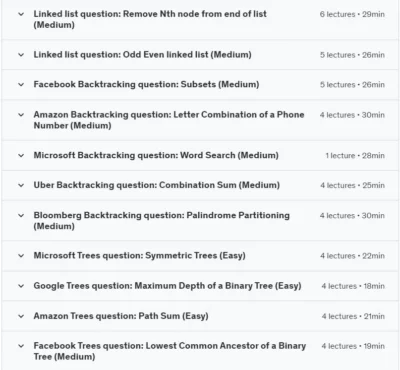Click '1 lecture • 28min' duration text
The image size is (400, 370).
(x=355, y=155)
